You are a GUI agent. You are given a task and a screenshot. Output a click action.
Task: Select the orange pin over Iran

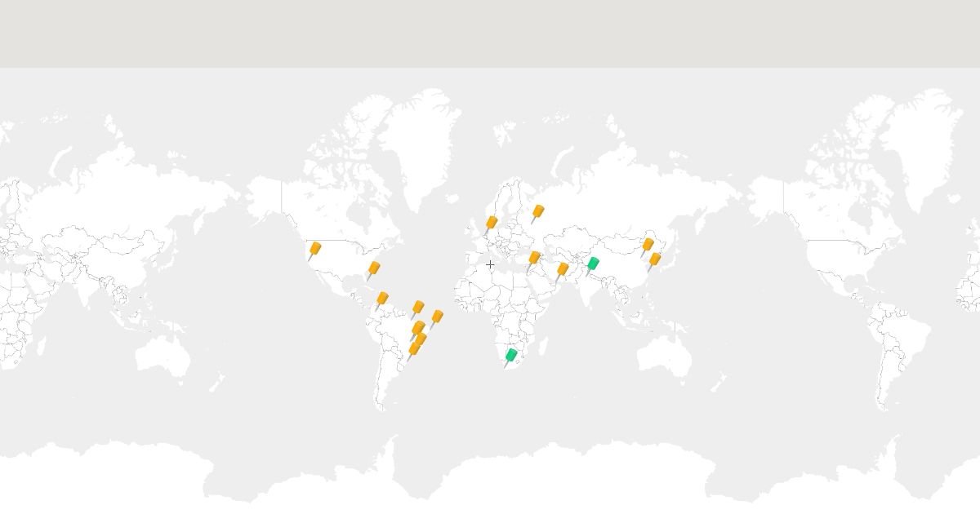(562, 269)
